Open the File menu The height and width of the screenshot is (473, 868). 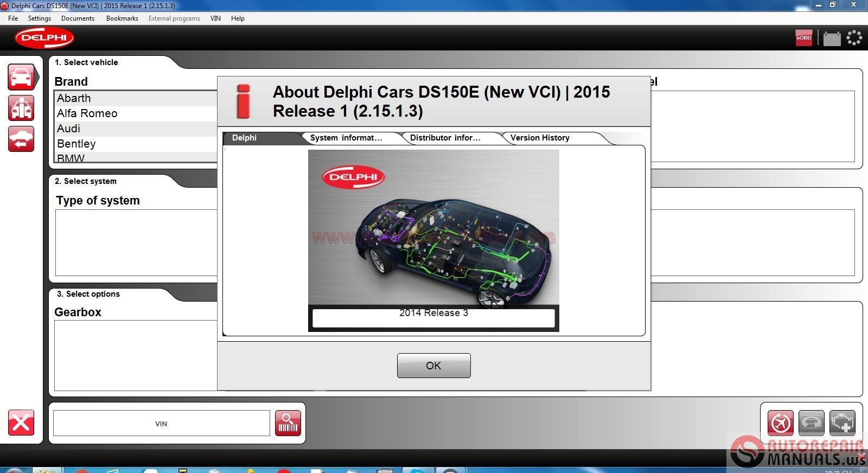(13, 18)
